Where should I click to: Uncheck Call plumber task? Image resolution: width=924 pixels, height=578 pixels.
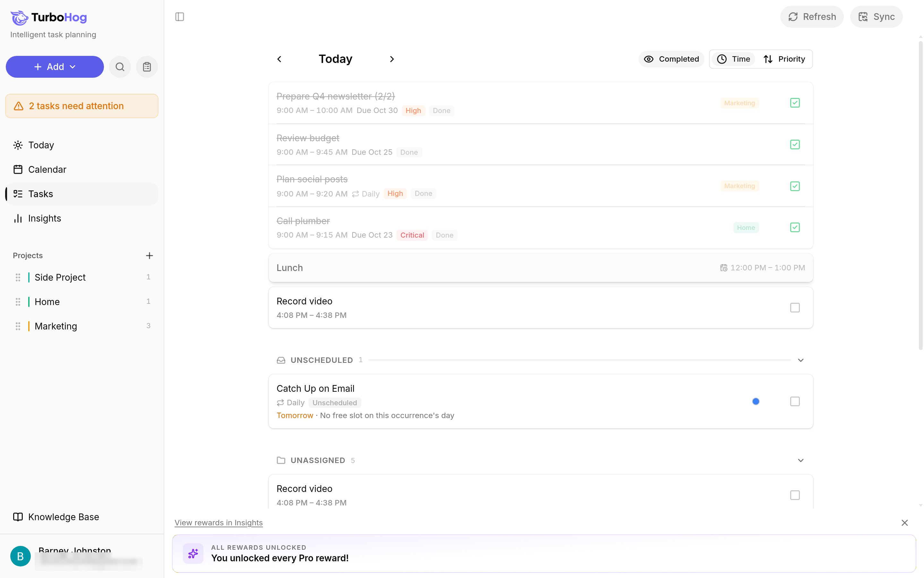pyautogui.click(x=795, y=227)
